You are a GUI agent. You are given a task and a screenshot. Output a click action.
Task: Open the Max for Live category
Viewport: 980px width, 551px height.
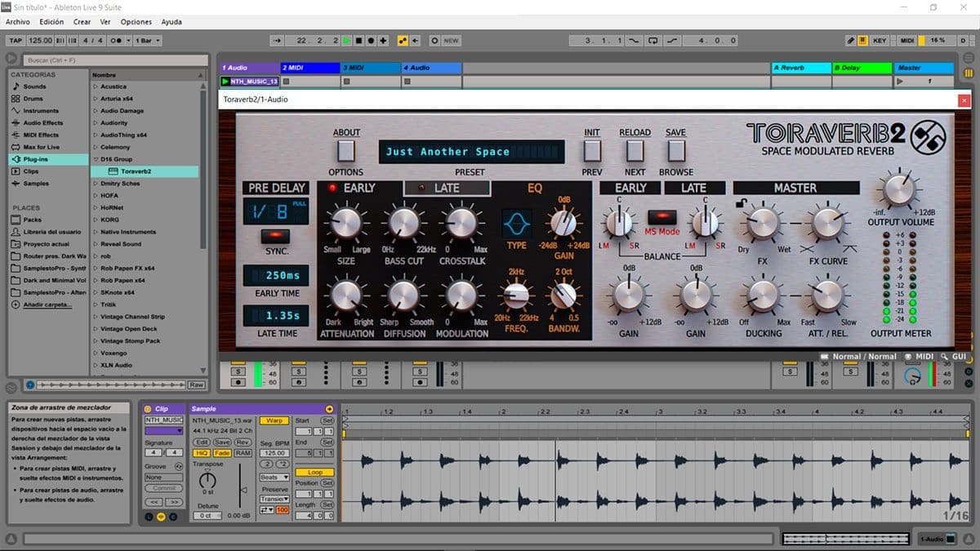[x=42, y=147]
